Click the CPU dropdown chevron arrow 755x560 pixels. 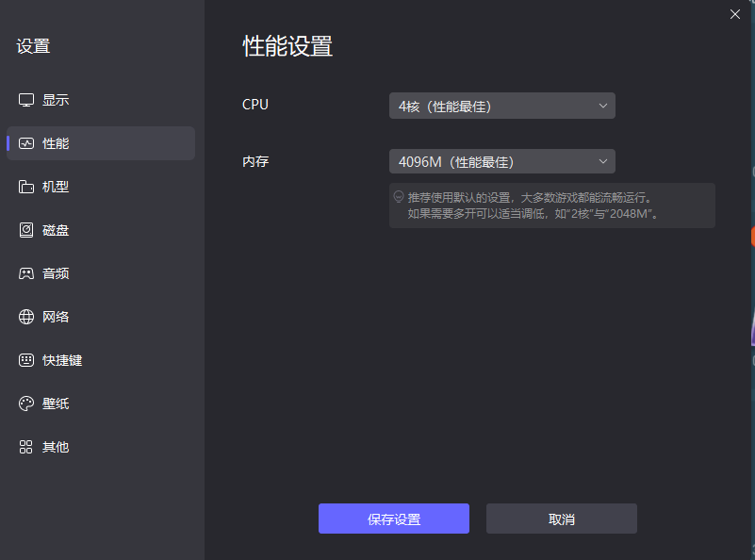point(602,106)
